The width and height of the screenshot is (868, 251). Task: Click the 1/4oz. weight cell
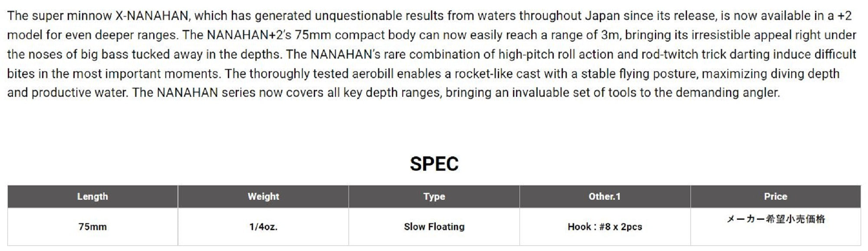pyautogui.click(x=263, y=227)
